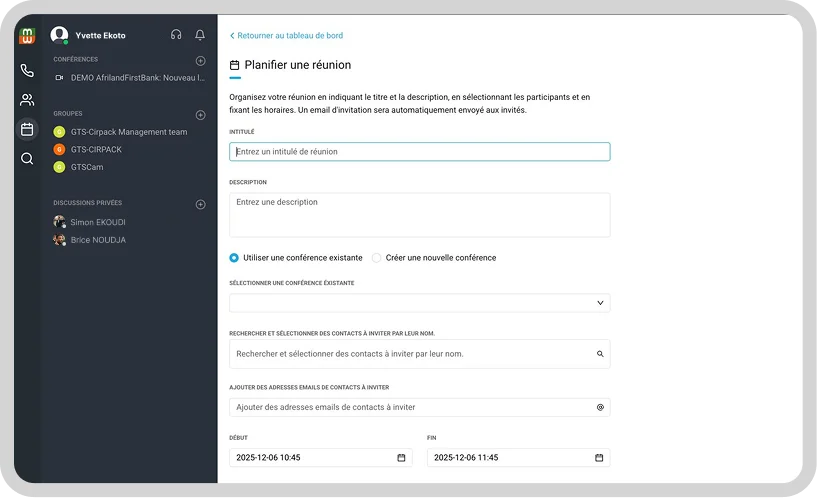Click the email addresses to invite field
The height and width of the screenshot is (498, 817).
tap(410, 407)
